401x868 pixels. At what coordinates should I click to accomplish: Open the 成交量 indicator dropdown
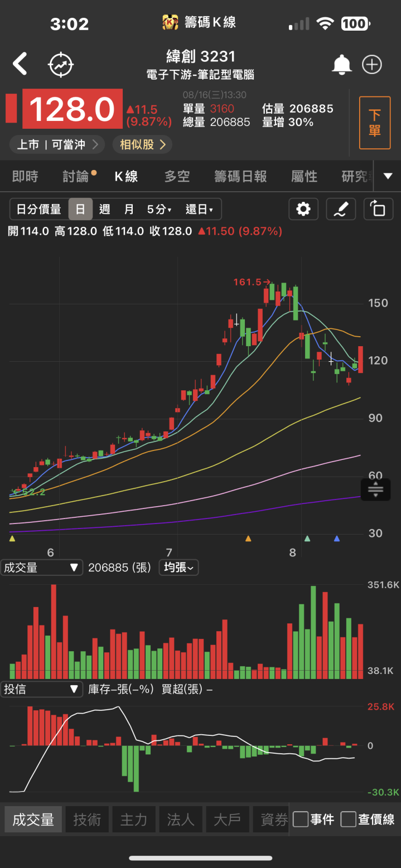coord(42,568)
